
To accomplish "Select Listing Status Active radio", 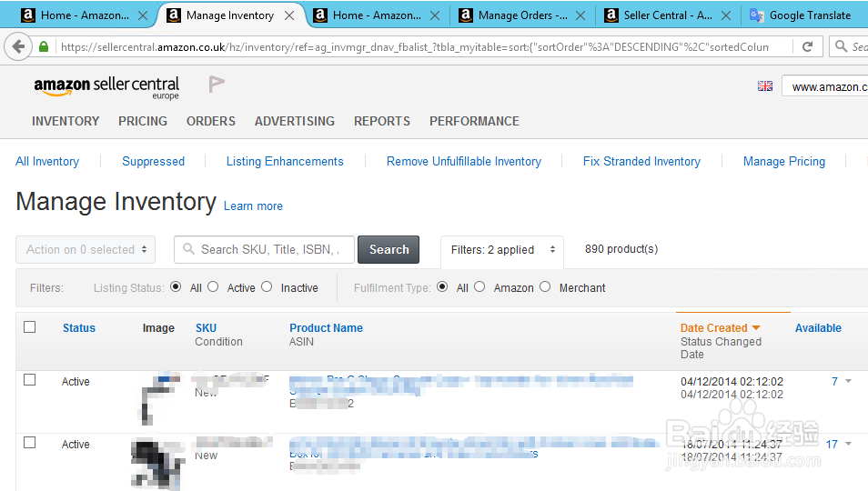I will coord(213,287).
